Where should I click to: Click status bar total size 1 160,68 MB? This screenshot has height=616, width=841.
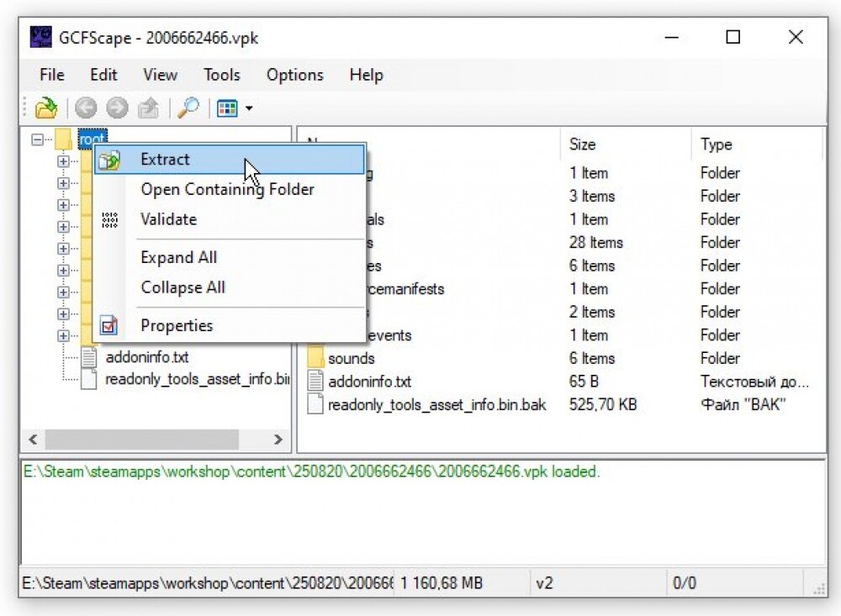pos(442,582)
